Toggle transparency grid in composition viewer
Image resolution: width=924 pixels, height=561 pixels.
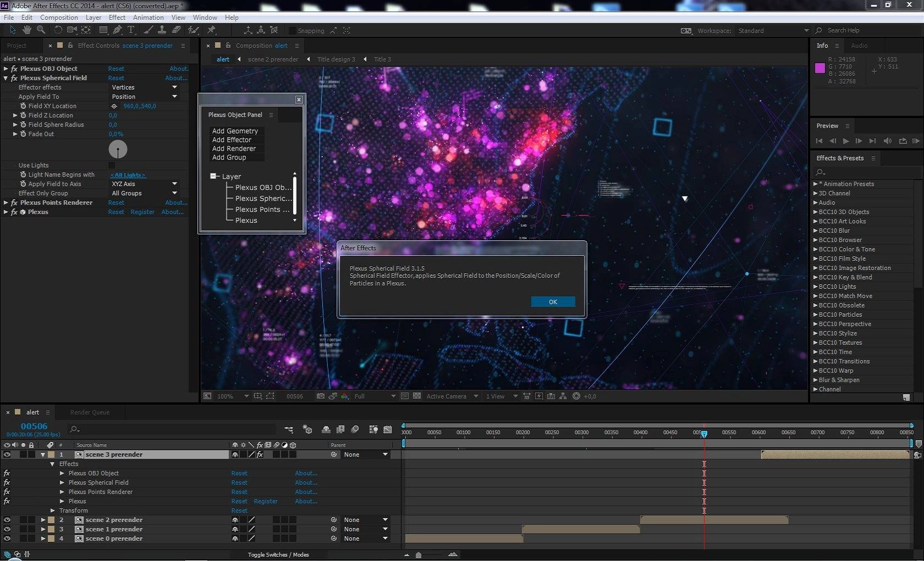(417, 396)
